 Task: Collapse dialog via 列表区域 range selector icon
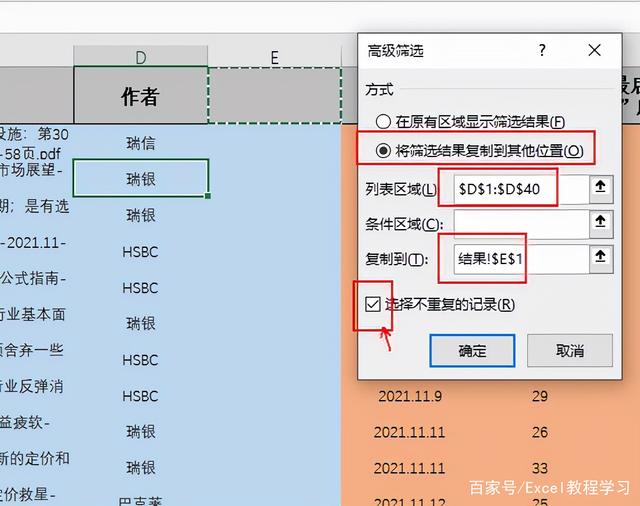[x=601, y=189]
